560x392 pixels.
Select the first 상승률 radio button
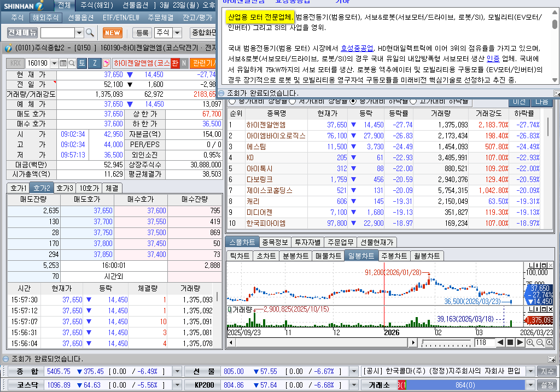(x=232, y=101)
